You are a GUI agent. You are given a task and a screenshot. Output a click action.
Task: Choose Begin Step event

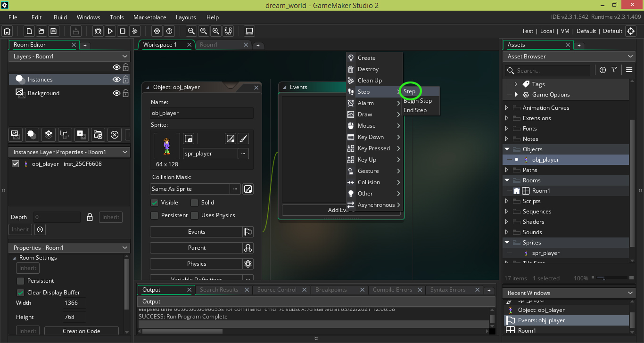(x=421, y=101)
